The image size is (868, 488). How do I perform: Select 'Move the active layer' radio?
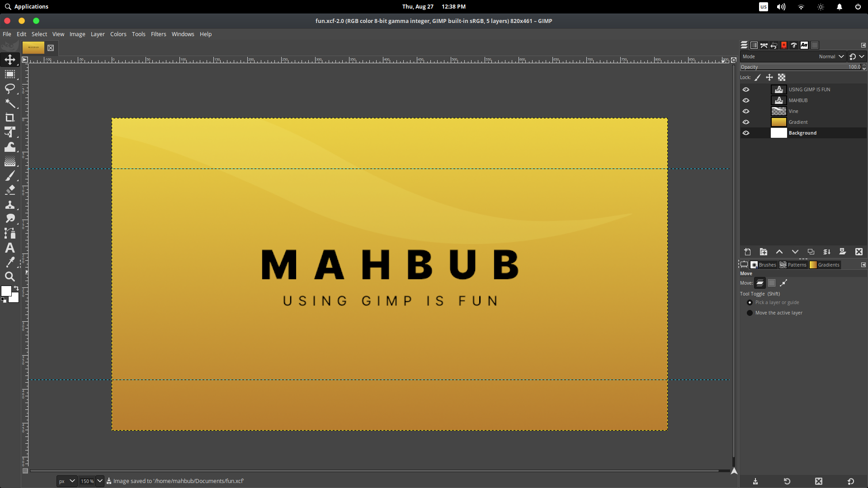(750, 313)
